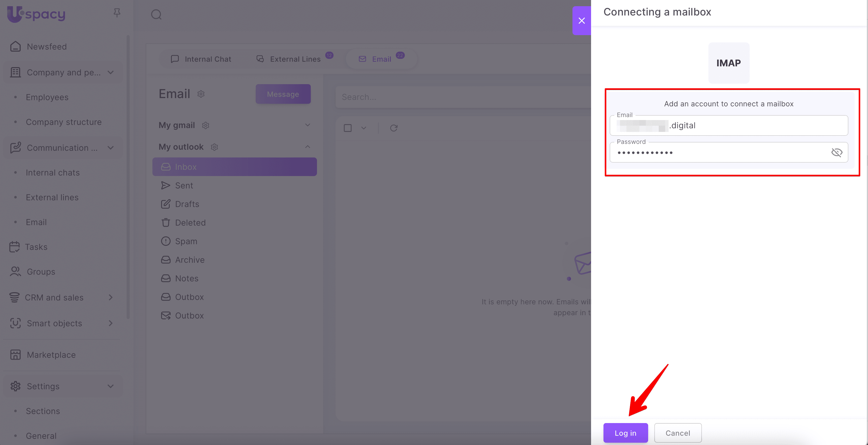Expand the My gmail mailbox

point(307,125)
